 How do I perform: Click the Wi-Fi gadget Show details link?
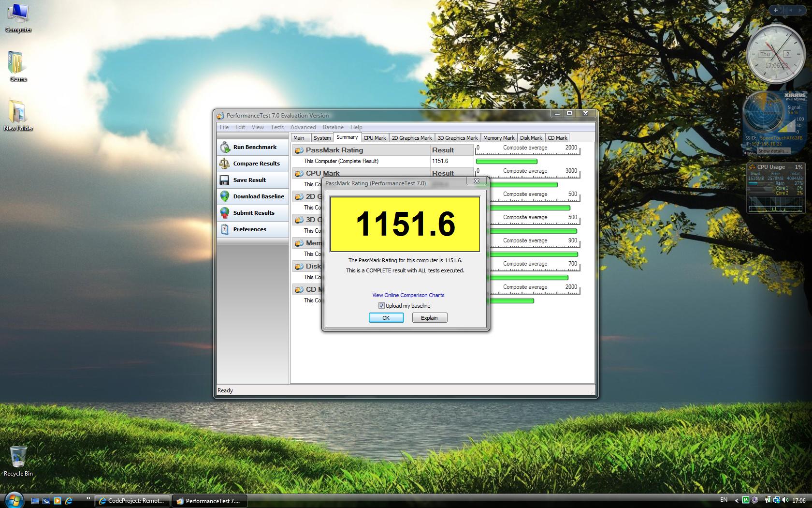pos(773,151)
